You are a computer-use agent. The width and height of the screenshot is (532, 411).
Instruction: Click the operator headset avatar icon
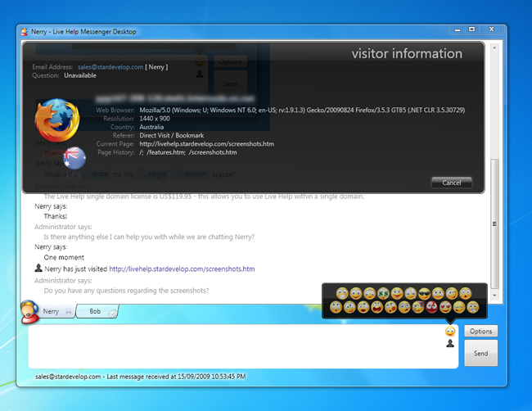pos(29,312)
